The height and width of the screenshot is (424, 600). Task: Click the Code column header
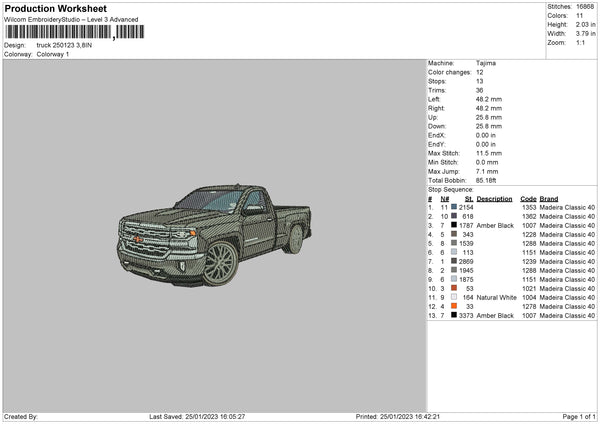[529, 198]
